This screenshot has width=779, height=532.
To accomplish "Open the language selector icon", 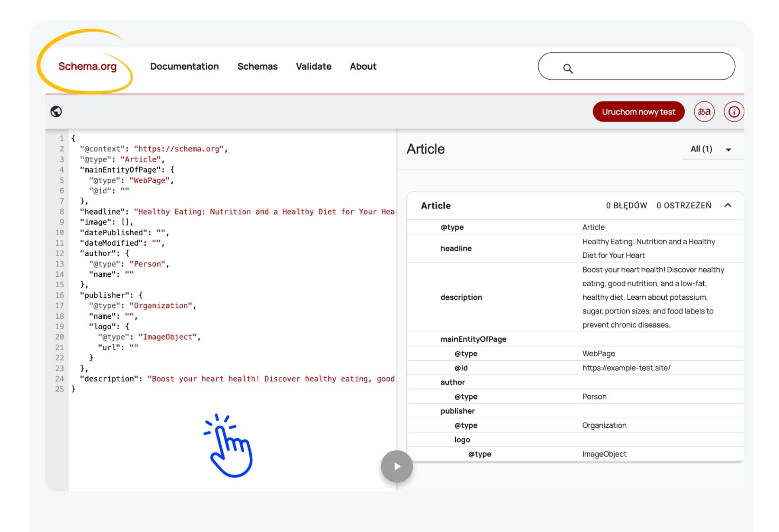I will click(x=704, y=112).
